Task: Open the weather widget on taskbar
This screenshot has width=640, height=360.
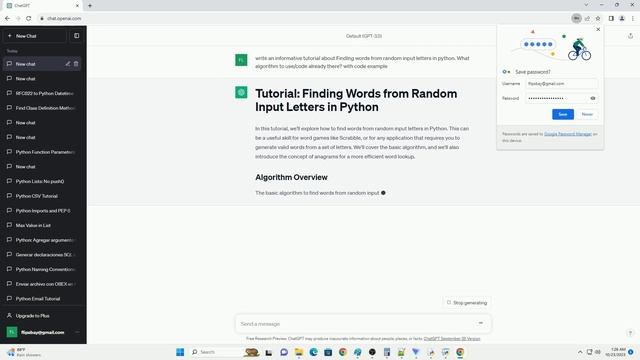Action: pos(24,352)
